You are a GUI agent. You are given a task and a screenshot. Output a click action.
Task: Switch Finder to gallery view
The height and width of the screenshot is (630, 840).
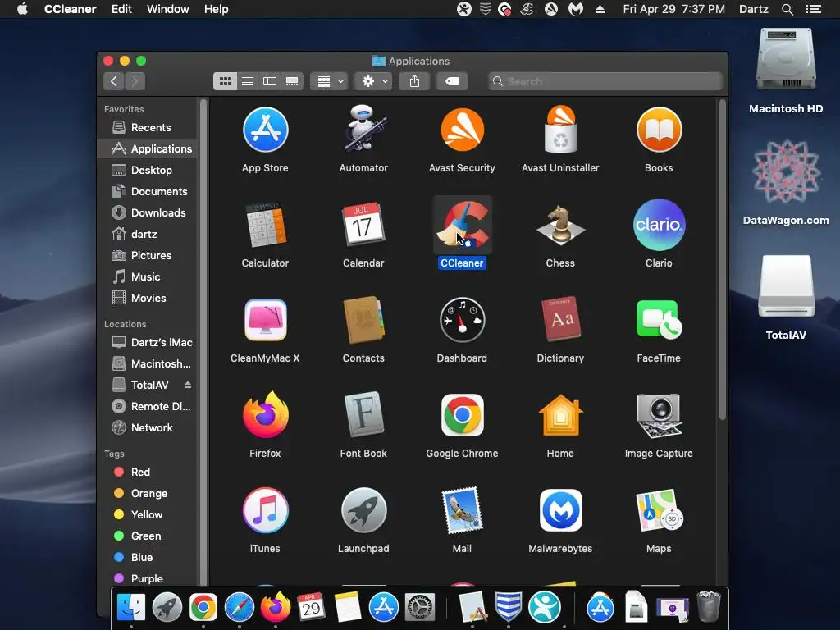pos(292,81)
